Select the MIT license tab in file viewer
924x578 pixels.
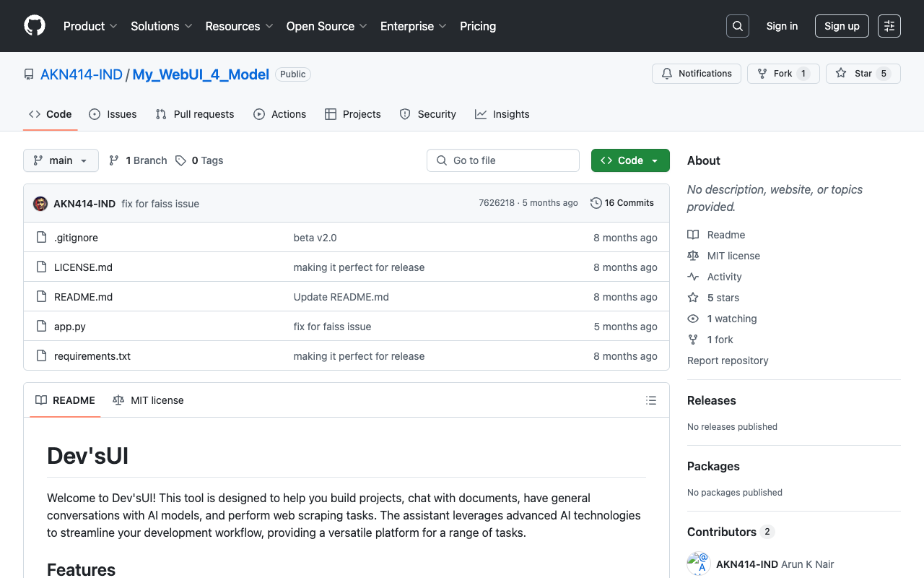coord(148,400)
